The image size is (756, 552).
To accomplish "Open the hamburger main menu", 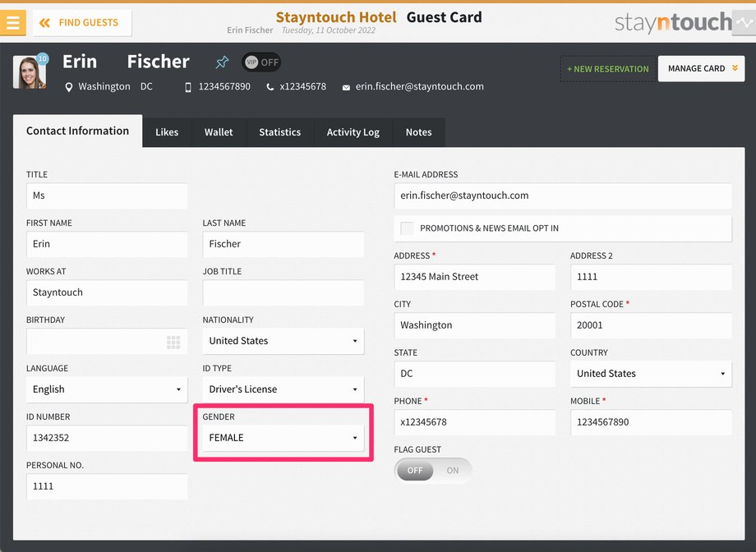I will [x=12, y=23].
